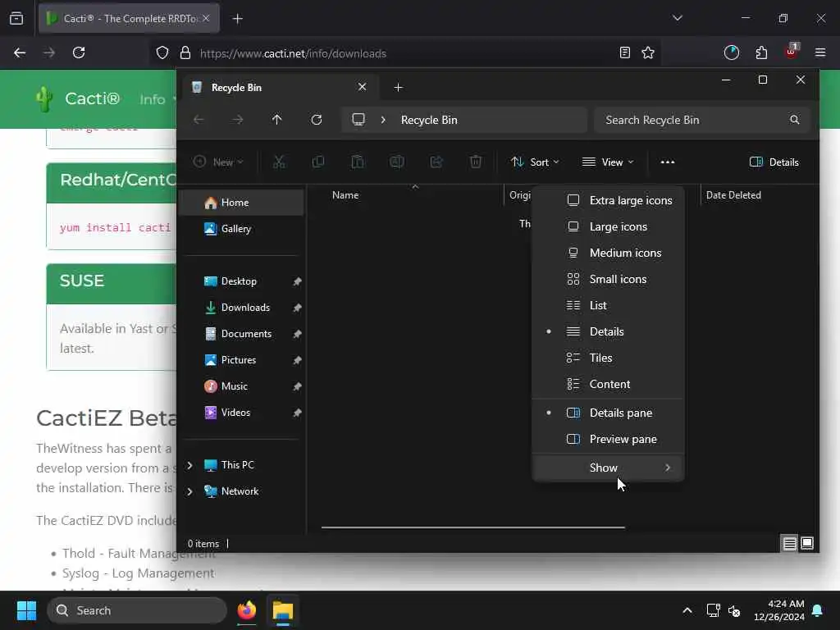Click the Firefox tracking protection shield
The width and height of the screenshot is (840, 630).
point(162,52)
